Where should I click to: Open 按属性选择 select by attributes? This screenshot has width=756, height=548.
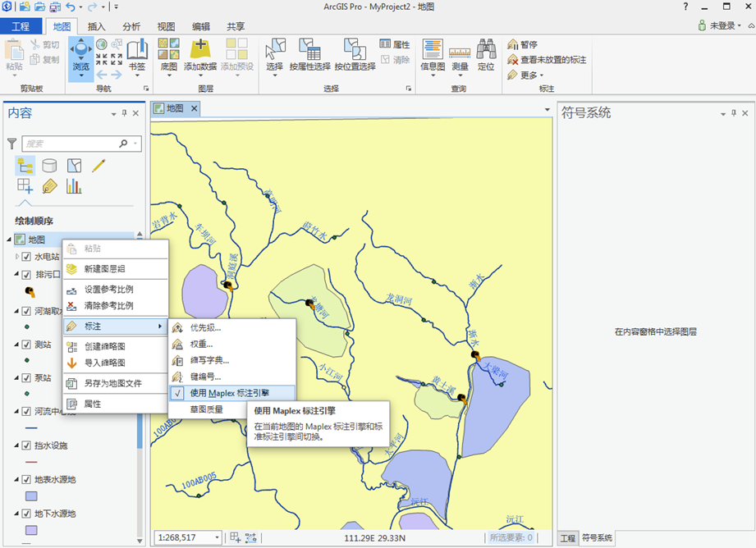coord(309,55)
